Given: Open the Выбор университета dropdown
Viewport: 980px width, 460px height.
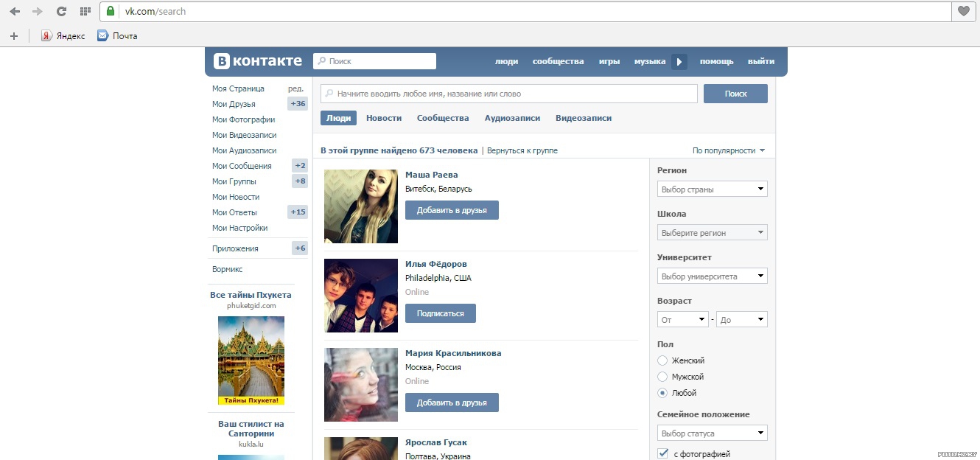Looking at the screenshot, I should [712, 276].
